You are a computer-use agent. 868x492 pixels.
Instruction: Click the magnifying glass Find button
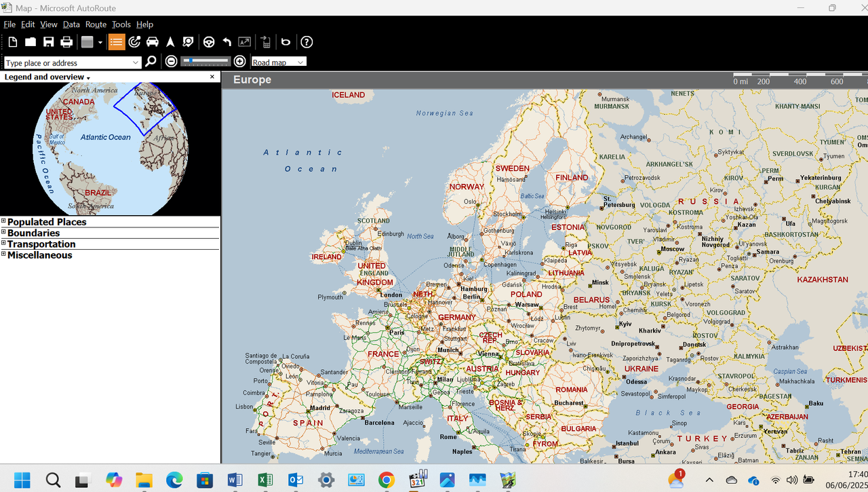(x=151, y=62)
